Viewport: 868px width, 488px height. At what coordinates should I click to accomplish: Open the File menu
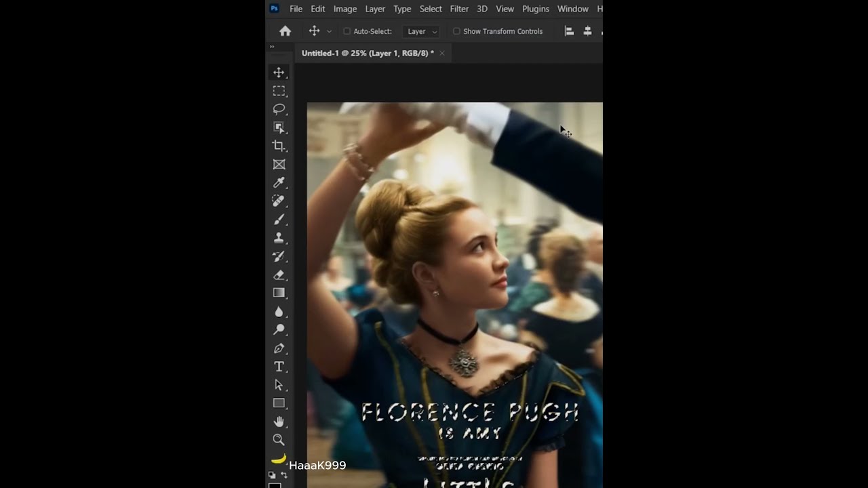point(296,9)
